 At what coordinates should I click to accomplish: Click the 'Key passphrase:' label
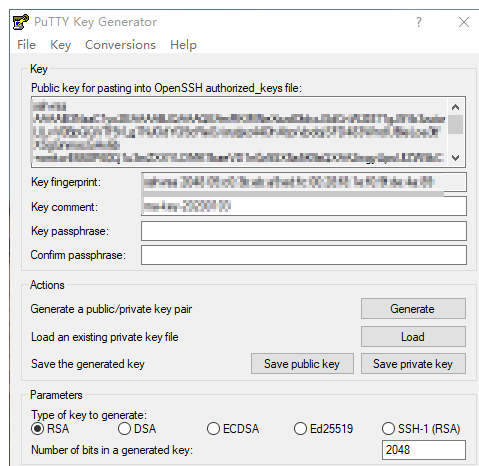pos(70,231)
